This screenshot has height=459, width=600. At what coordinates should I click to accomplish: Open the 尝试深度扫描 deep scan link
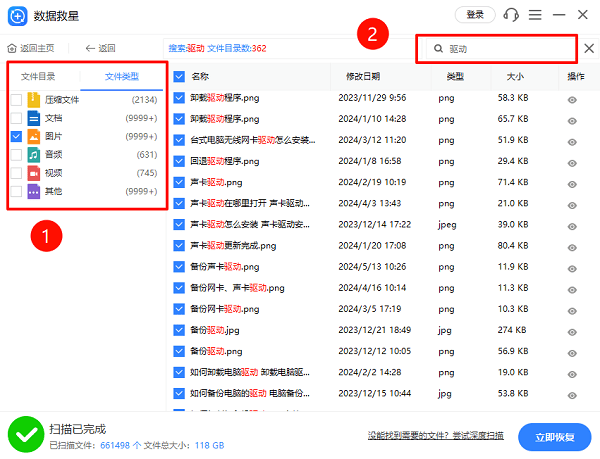point(478,435)
